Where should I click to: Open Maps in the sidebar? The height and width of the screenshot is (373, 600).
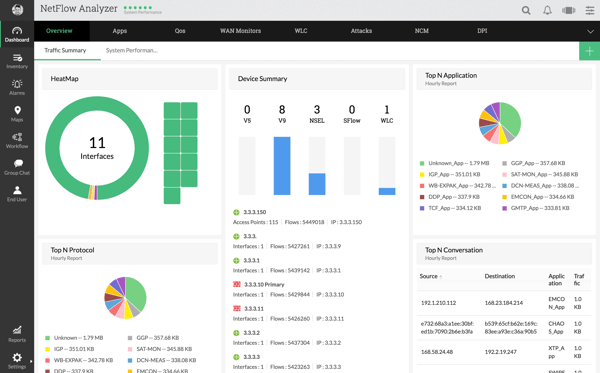coord(17,114)
